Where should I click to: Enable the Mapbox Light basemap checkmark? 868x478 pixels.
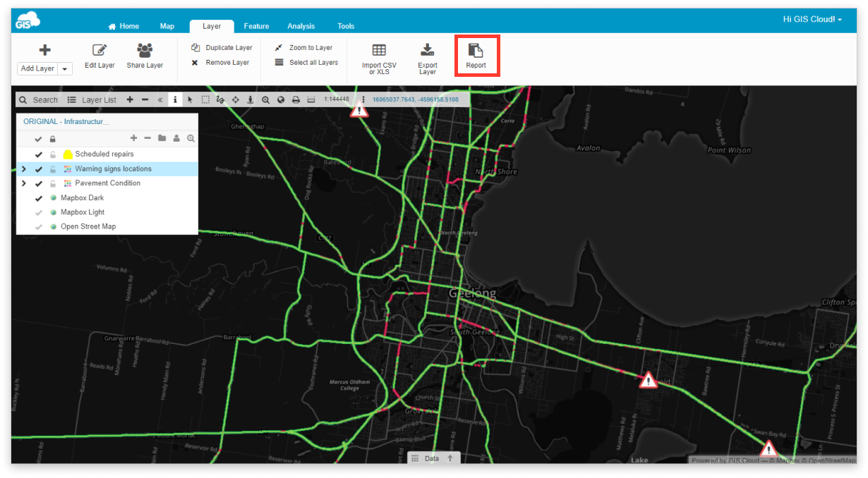pyautogui.click(x=39, y=212)
